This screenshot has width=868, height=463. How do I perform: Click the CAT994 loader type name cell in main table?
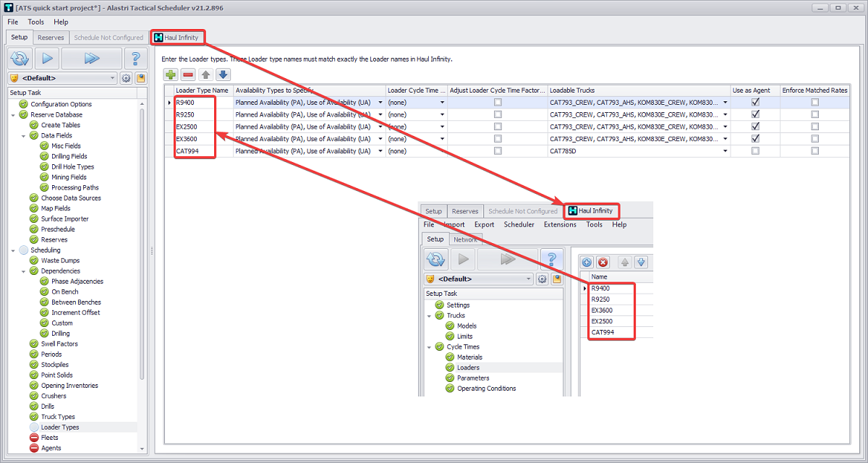coord(204,151)
